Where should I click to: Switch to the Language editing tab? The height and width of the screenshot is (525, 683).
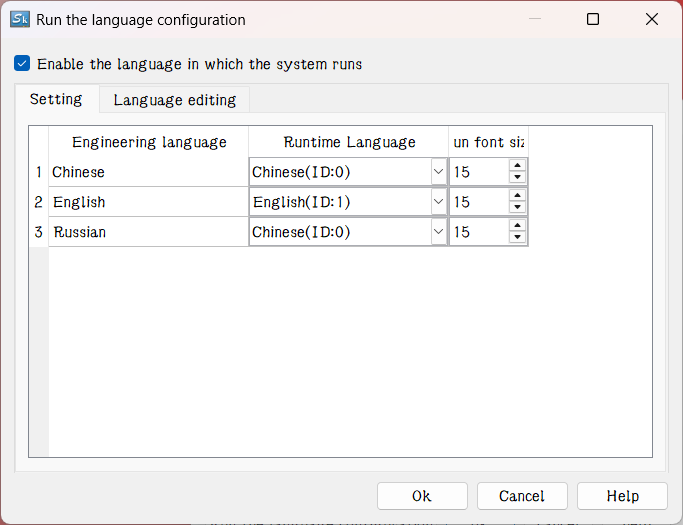(x=174, y=100)
